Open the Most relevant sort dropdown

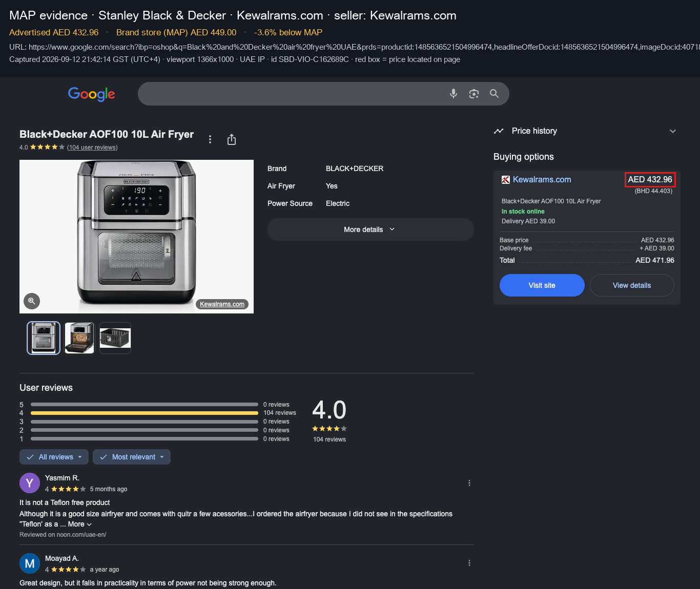coord(132,457)
